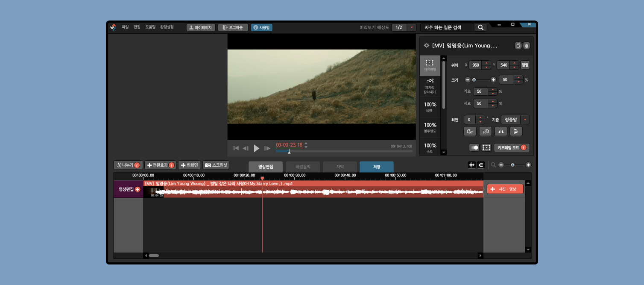644x285 pixels.
Task: Click the preview seek bar
Action: tap(344, 151)
